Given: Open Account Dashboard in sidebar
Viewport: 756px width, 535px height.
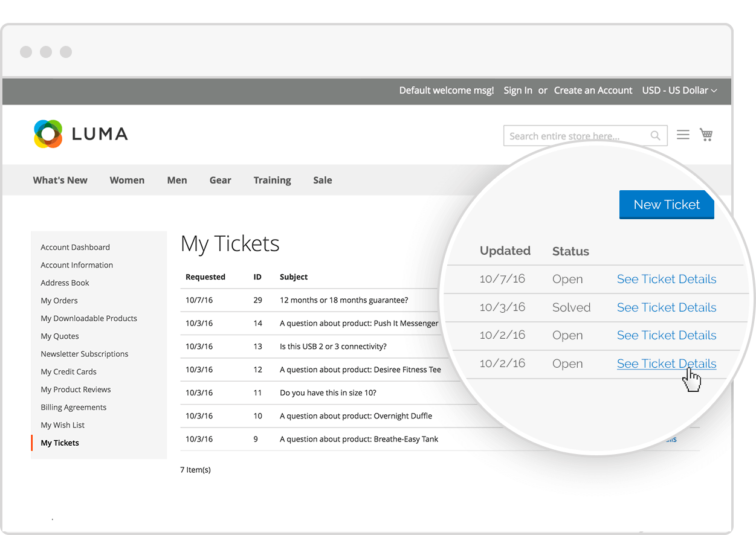Looking at the screenshot, I should (x=76, y=247).
